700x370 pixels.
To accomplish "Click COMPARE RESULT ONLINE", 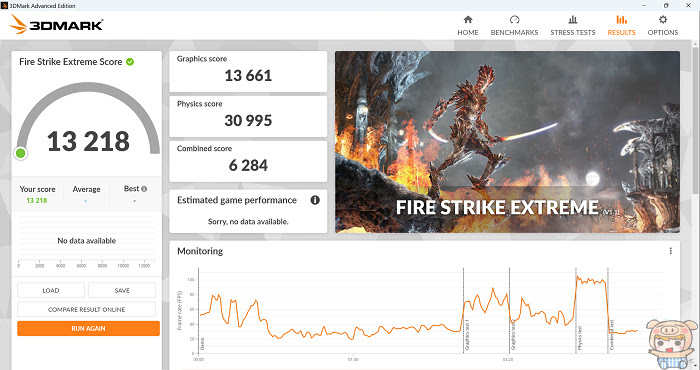I will (87, 309).
